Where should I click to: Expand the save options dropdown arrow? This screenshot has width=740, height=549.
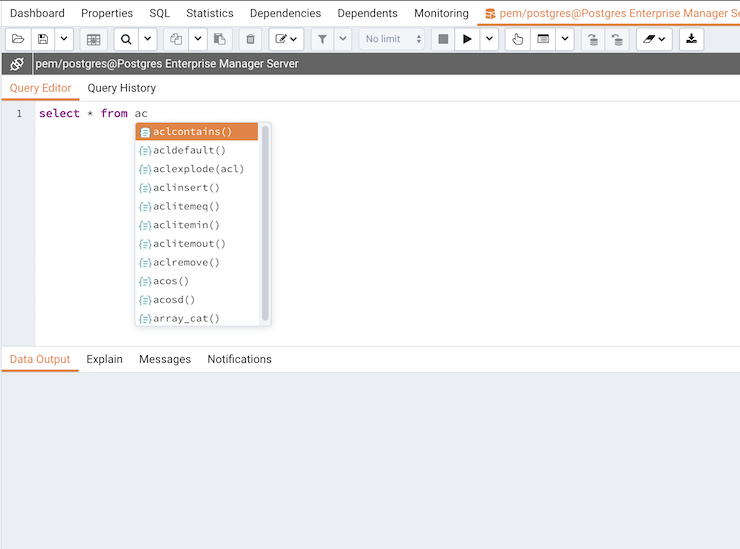(64, 39)
